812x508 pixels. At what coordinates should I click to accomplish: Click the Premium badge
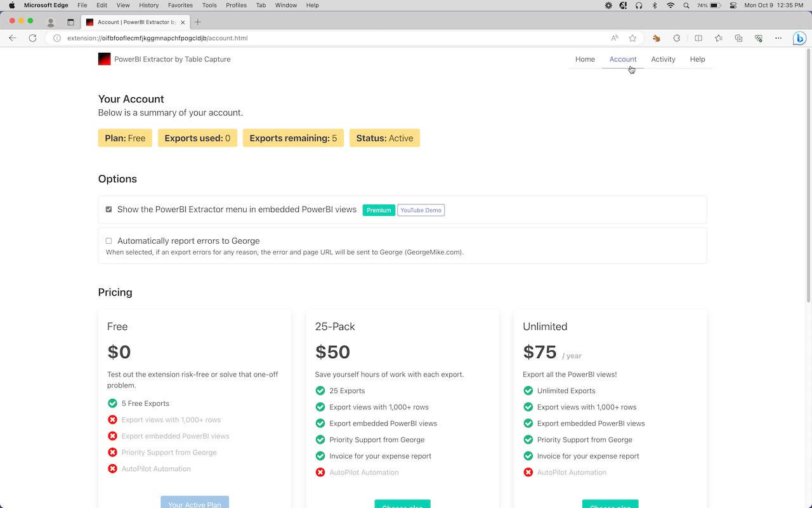click(379, 210)
